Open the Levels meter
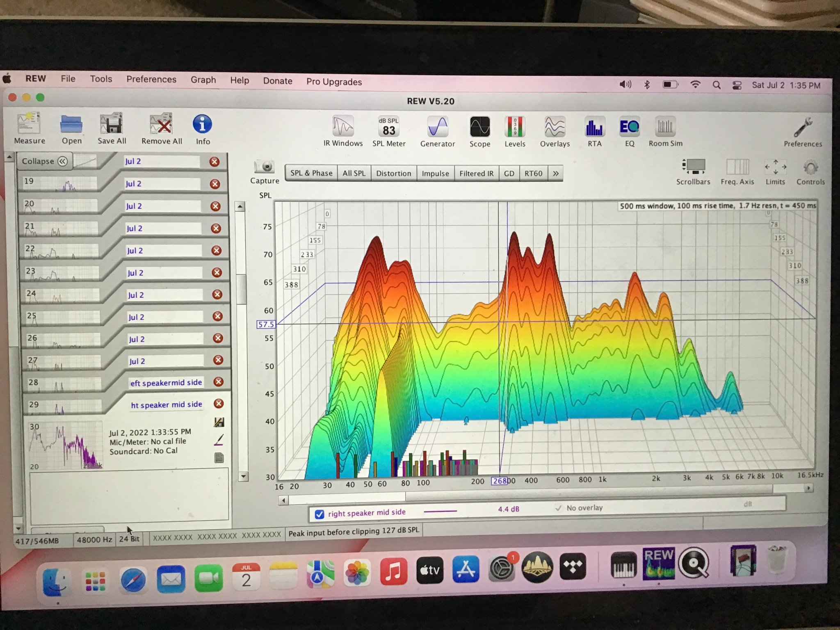Screen dimensions: 840x630 click(515, 132)
